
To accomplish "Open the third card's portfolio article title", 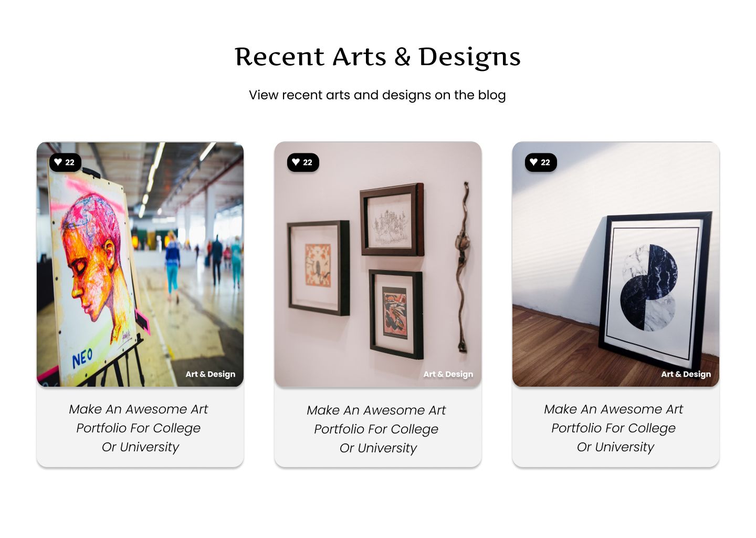I will point(614,428).
